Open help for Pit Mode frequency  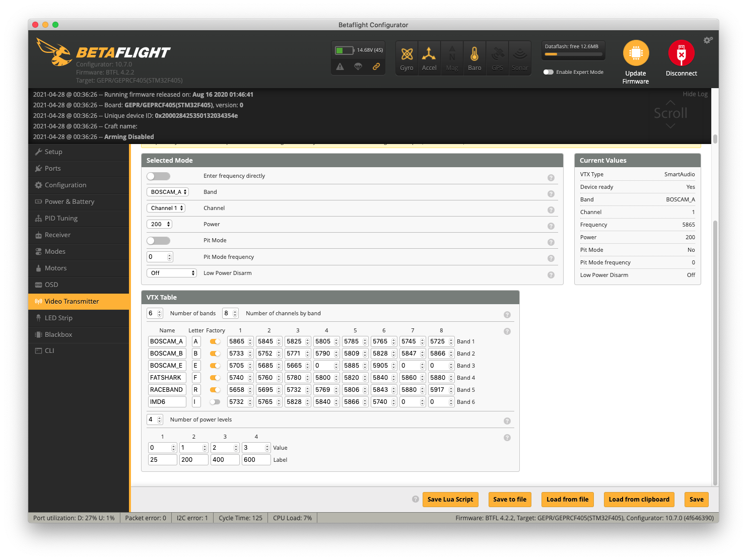(551, 258)
